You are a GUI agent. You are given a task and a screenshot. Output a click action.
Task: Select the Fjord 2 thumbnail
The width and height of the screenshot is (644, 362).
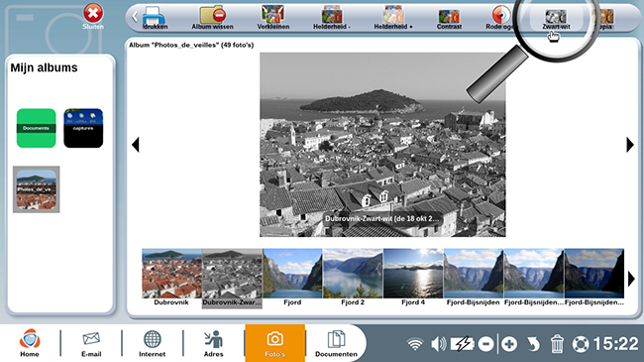click(x=353, y=278)
